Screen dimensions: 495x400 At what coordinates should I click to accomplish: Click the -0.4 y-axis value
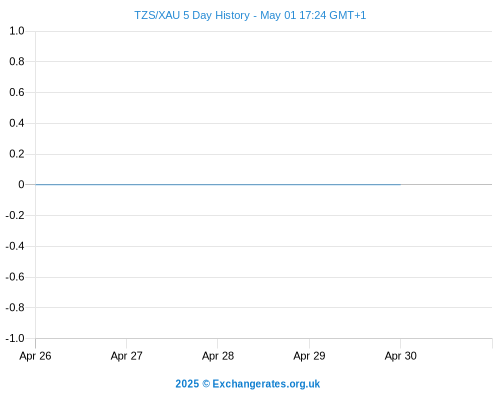pos(15,246)
